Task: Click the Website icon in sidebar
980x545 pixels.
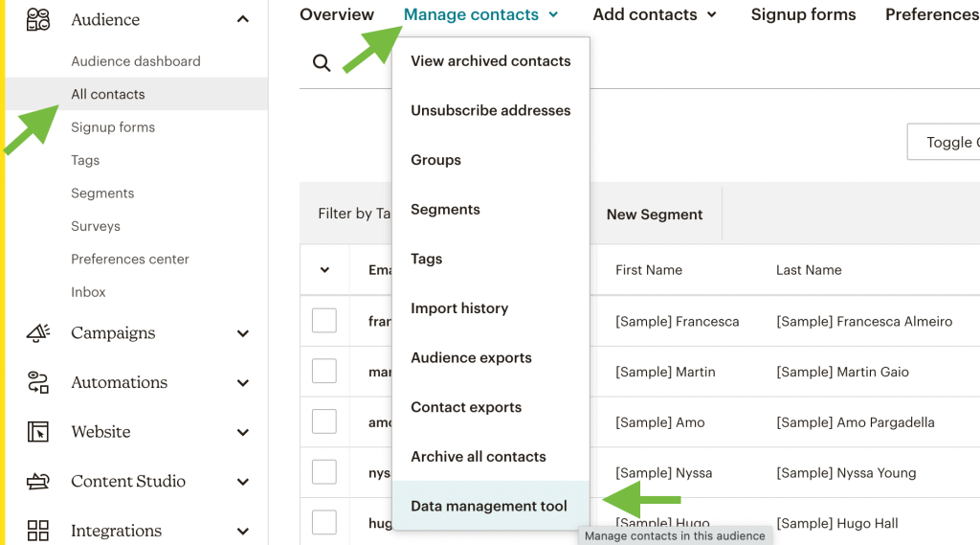Action: point(38,432)
